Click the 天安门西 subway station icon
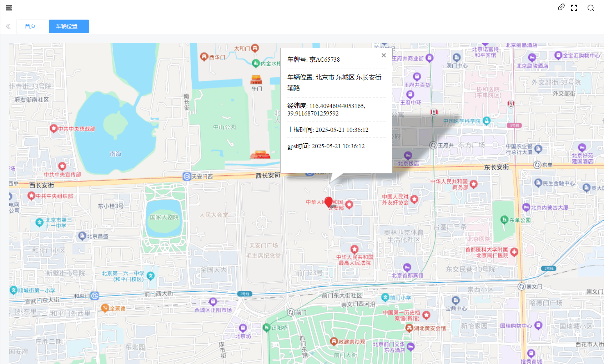 click(x=187, y=176)
